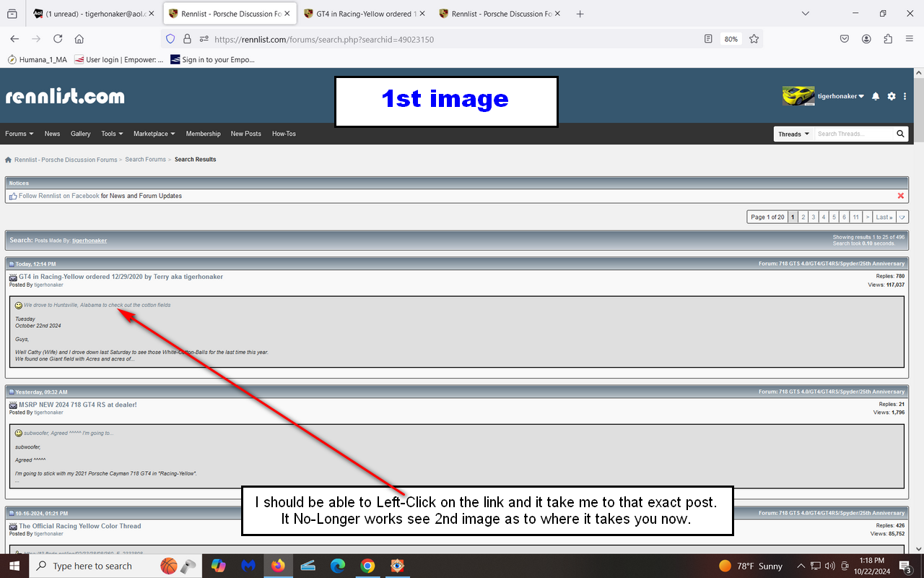
Task: Expand the Forums dropdown menu
Action: coord(19,134)
